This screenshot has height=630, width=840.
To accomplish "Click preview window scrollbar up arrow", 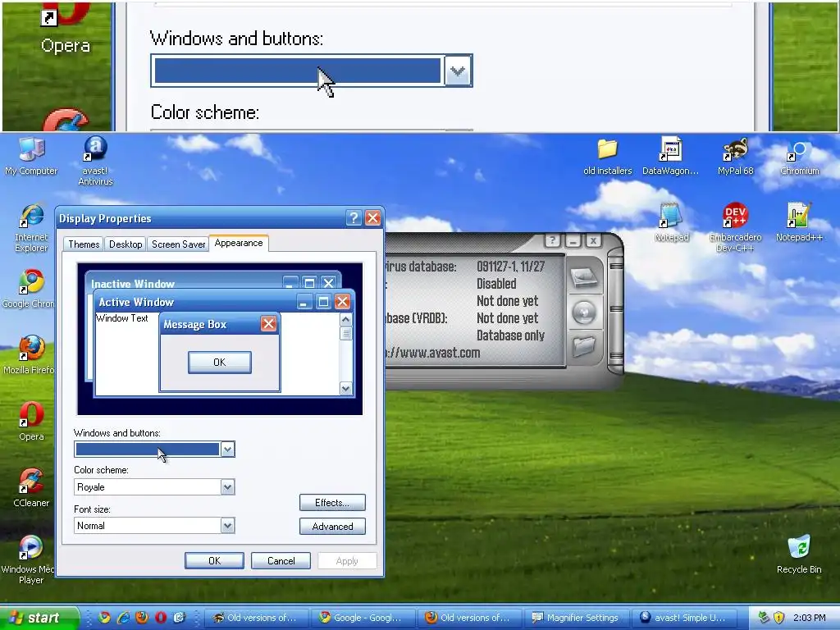I will pos(345,320).
